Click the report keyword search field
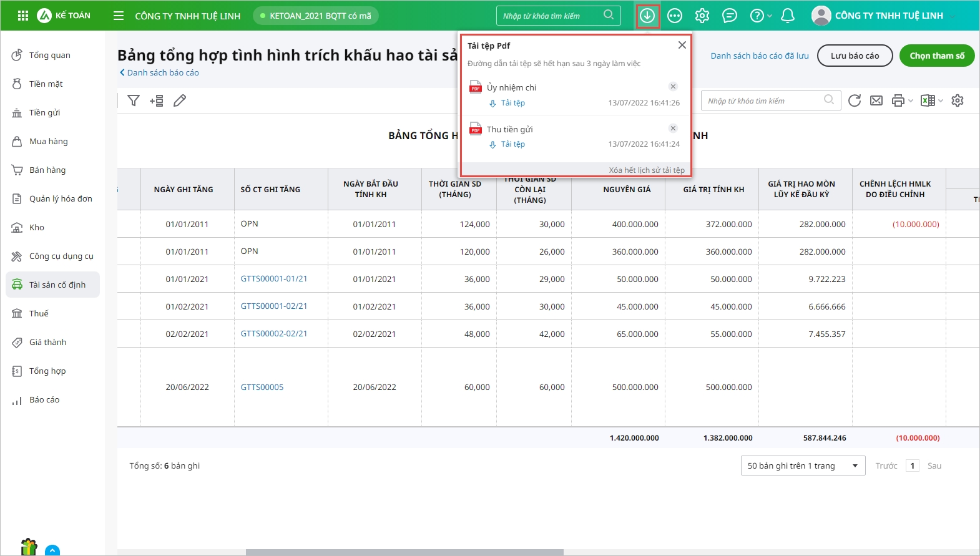Screen dimensions: 980x556 pos(765,100)
